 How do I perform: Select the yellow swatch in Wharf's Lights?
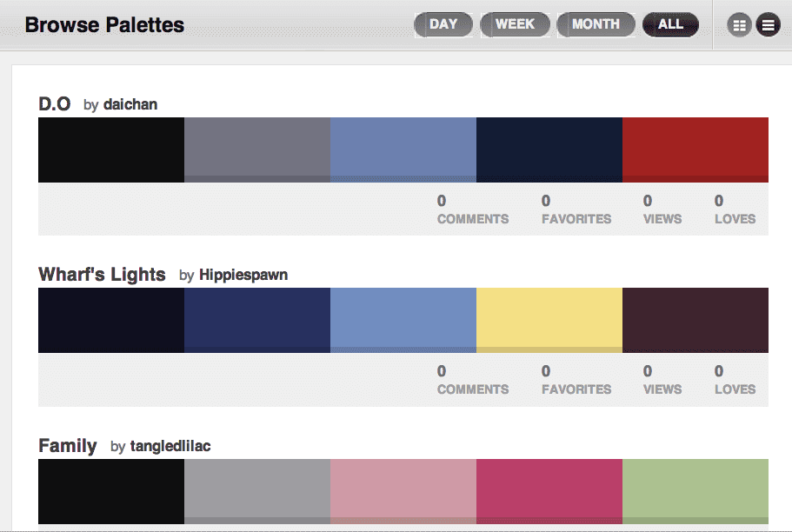click(549, 320)
